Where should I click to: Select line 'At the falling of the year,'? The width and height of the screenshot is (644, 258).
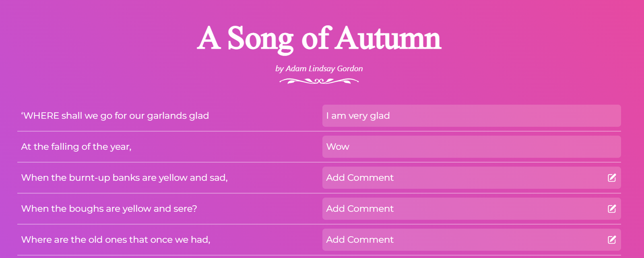click(76, 147)
